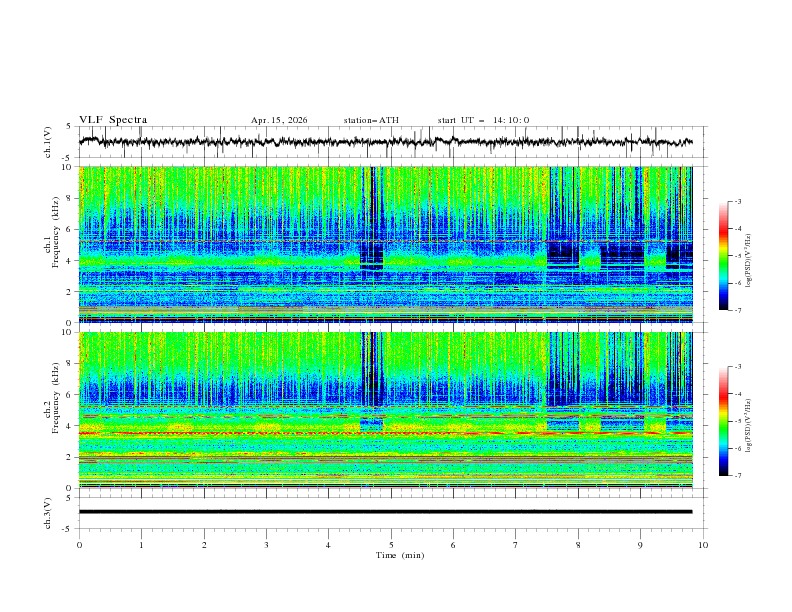Screen dimensions: 792x612
Task: Click the 'ch.3(V)' axis label
Action: pyautogui.click(x=48, y=513)
